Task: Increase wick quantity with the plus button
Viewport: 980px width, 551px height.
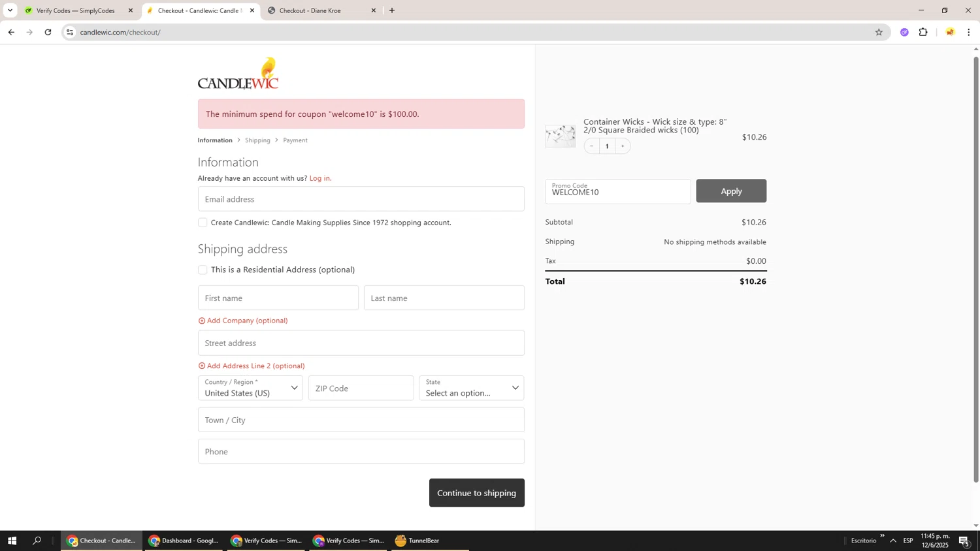Action: [623, 146]
